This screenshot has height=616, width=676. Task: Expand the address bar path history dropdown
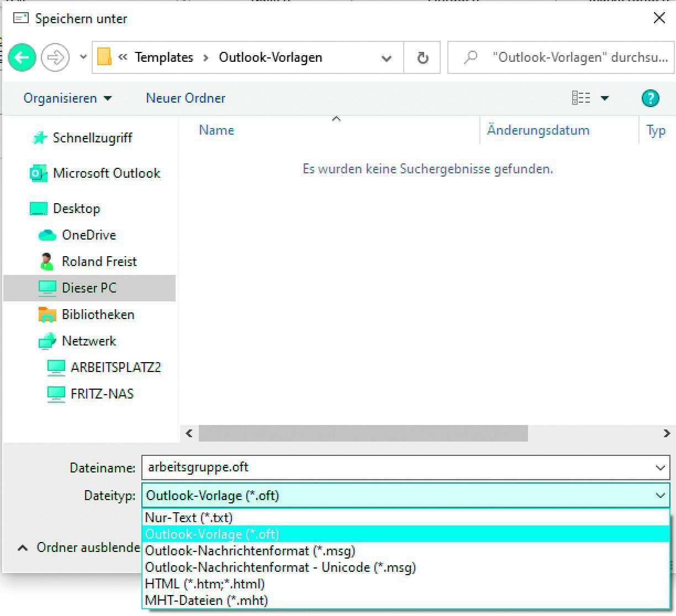click(387, 58)
